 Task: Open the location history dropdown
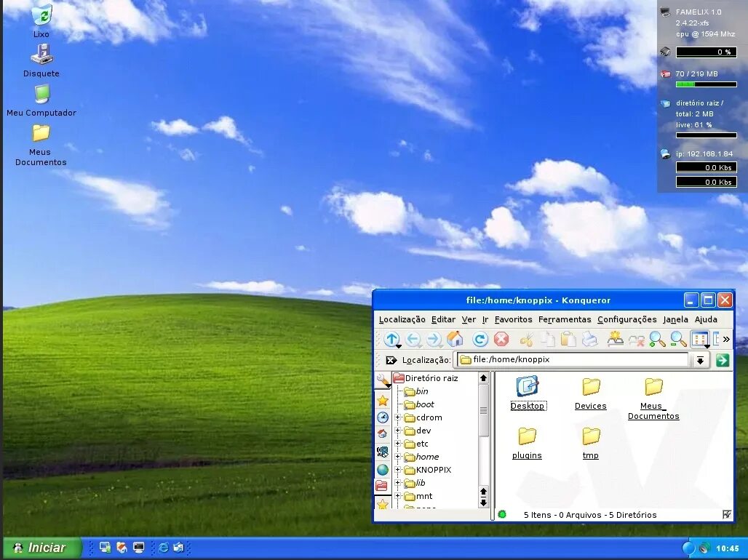700,360
